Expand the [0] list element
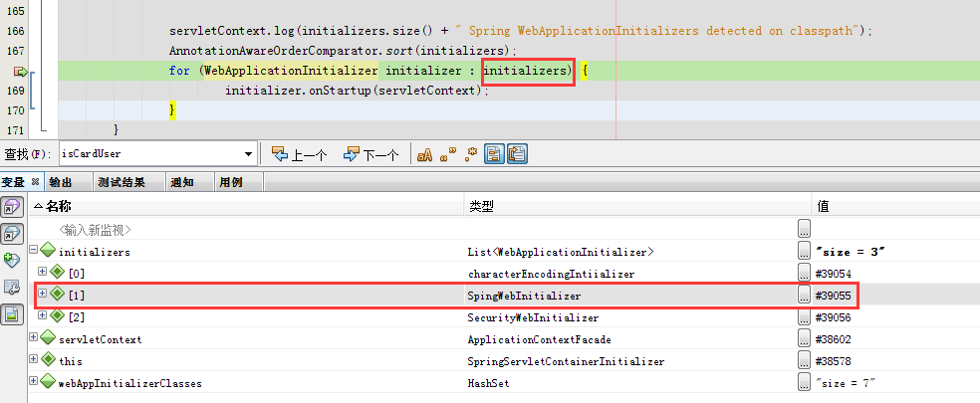980x403 pixels. tap(42, 272)
